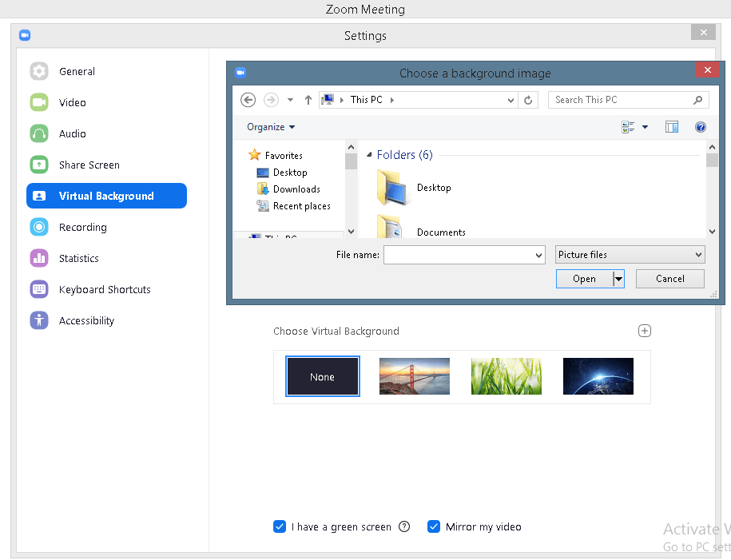The width and height of the screenshot is (731, 560).
Task: Select the green grass background
Action: (x=507, y=376)
